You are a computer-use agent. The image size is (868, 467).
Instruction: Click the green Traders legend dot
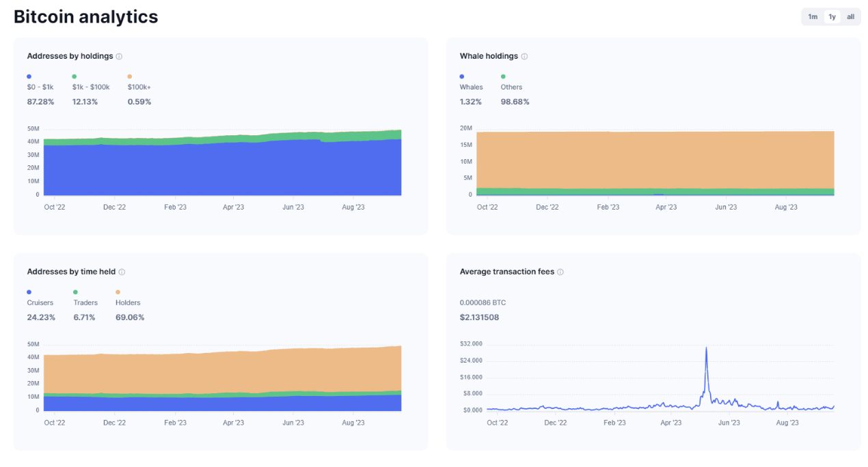[x=76, y=292]
